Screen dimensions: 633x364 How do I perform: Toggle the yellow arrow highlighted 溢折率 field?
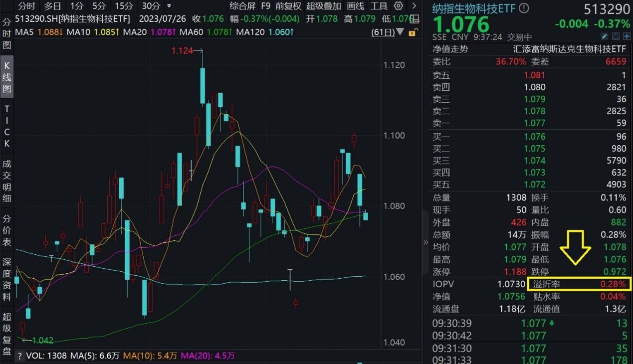[579, 284]
